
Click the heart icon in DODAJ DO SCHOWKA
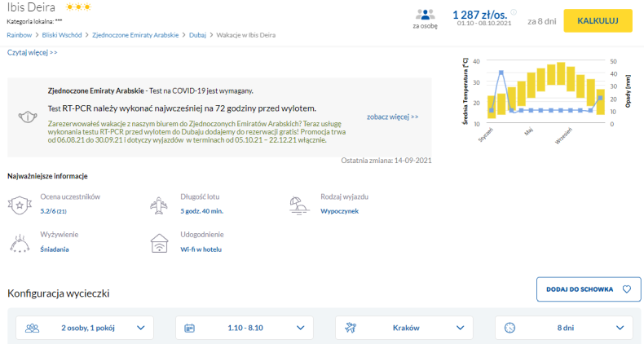(627, 289)
